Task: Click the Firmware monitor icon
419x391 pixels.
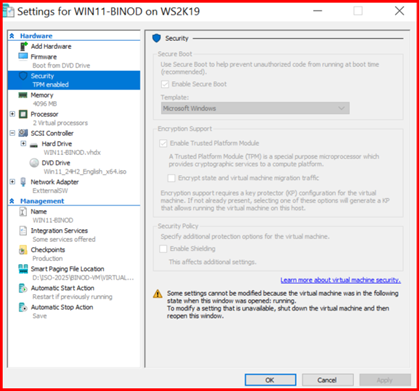Action: [23, 56]
